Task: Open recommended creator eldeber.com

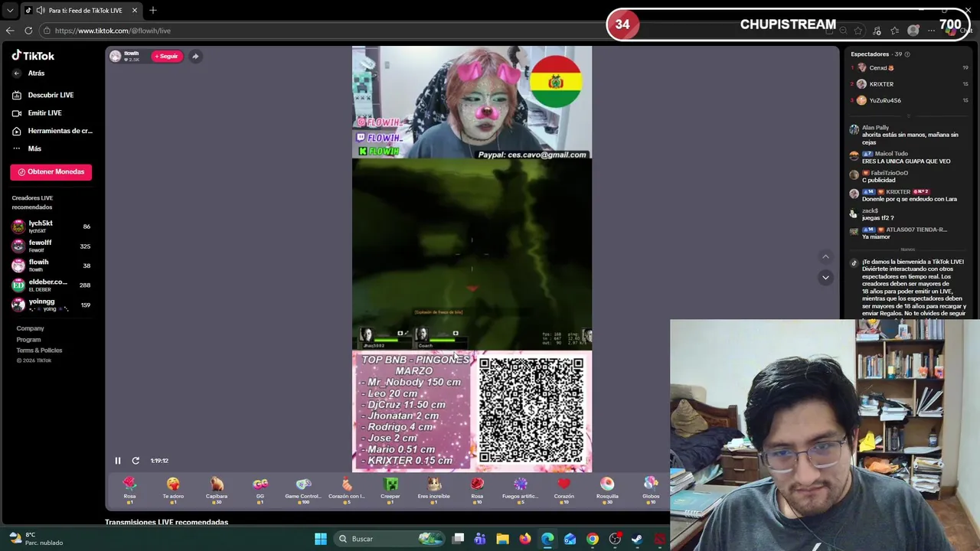Action: [51, 285]
